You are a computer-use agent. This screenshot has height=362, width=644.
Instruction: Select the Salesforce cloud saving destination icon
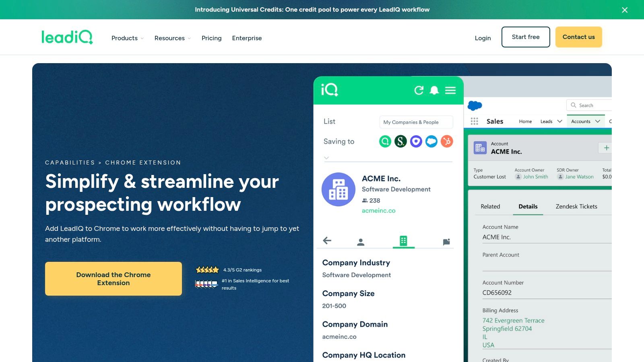pyautogui.click(x=431, y=141)
